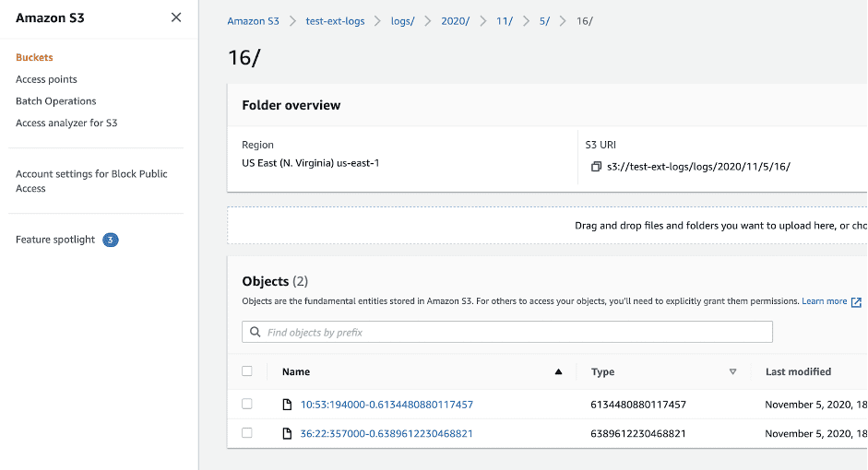Open Access points in the sidebar
Image resolution: width=868 pixels, height=470 pixels.
pos(46,79)
